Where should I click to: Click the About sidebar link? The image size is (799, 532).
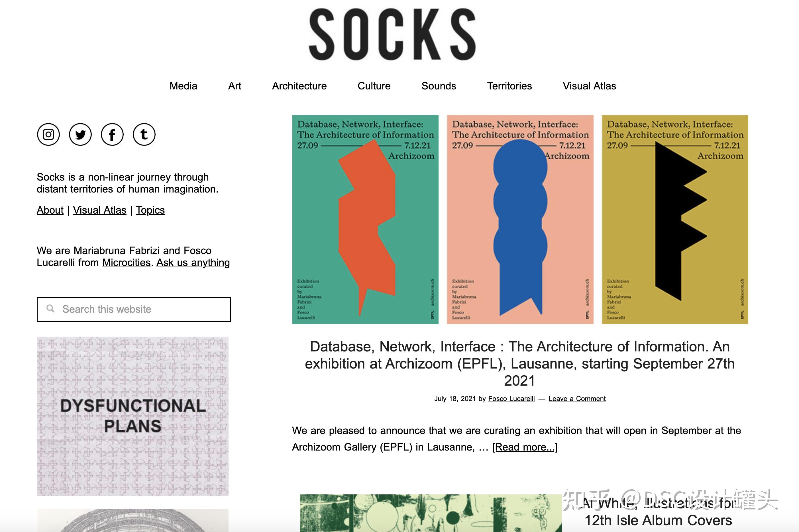click(x=50, y=210)
